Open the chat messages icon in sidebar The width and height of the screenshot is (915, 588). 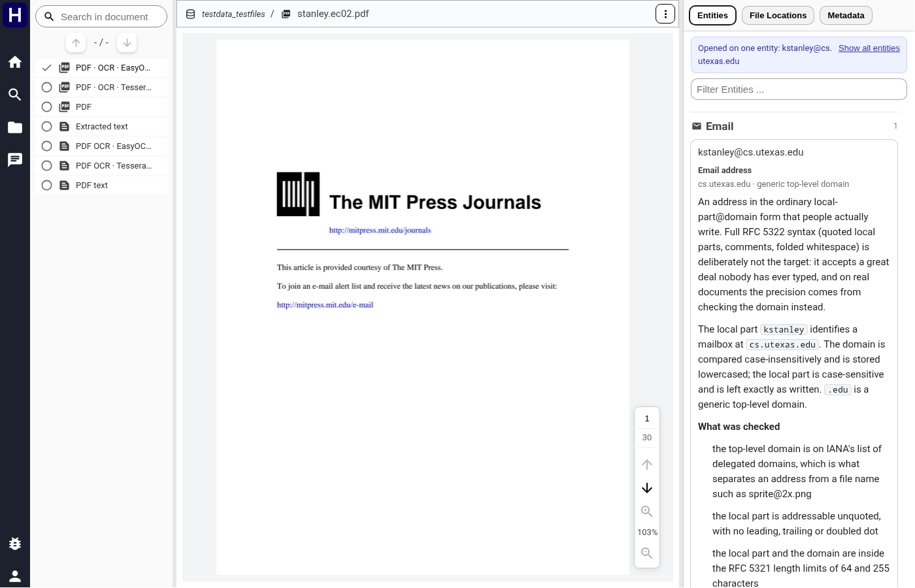click(x=15, y=160)
